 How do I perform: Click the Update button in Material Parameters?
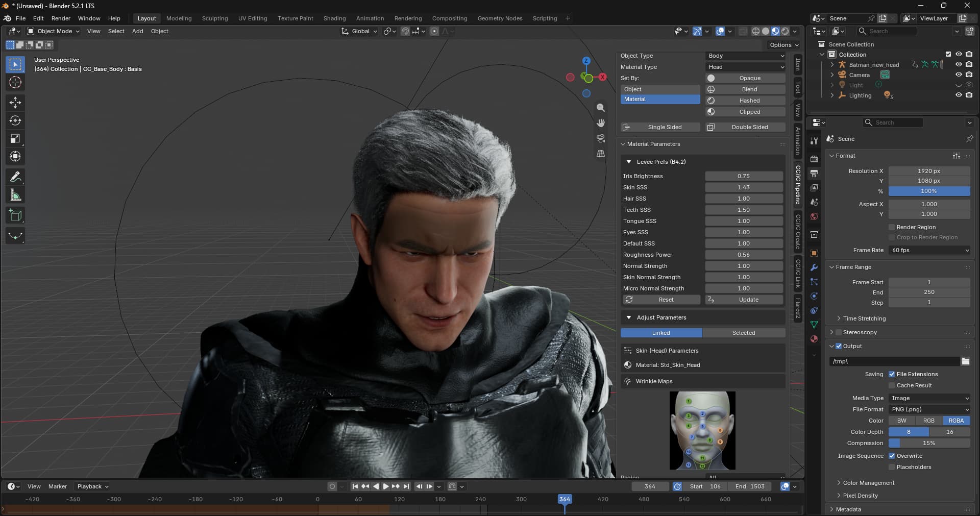(x=745, y=300)
